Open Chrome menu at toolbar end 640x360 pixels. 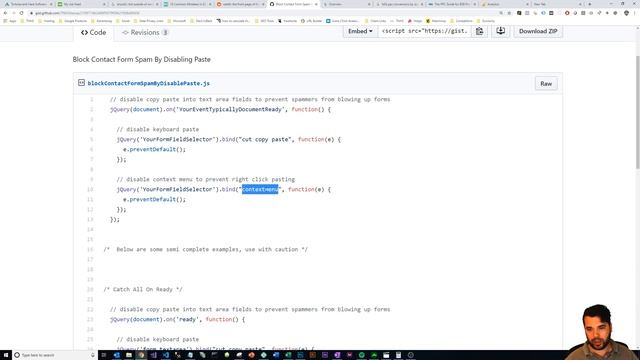point(634,13)
